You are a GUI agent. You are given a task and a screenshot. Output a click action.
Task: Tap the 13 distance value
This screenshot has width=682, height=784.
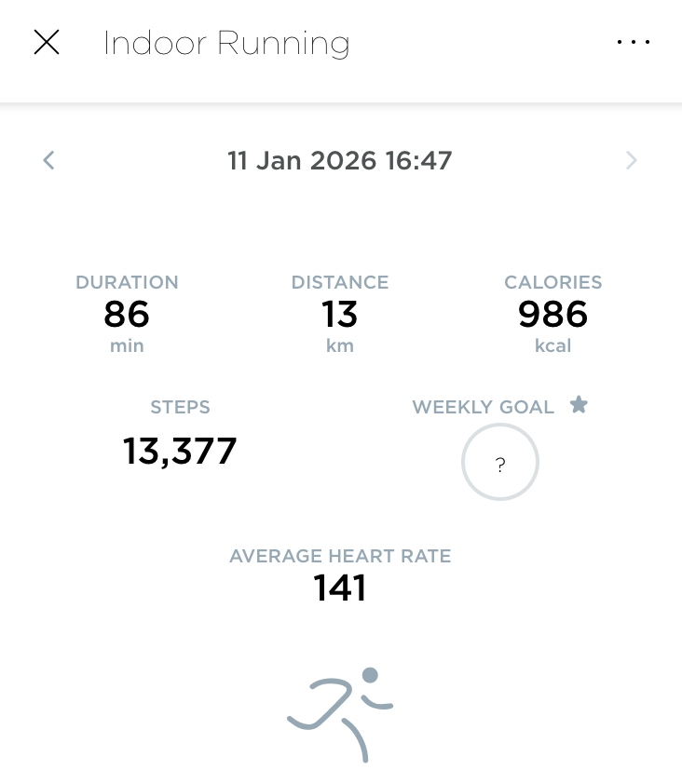coord(340,315)
